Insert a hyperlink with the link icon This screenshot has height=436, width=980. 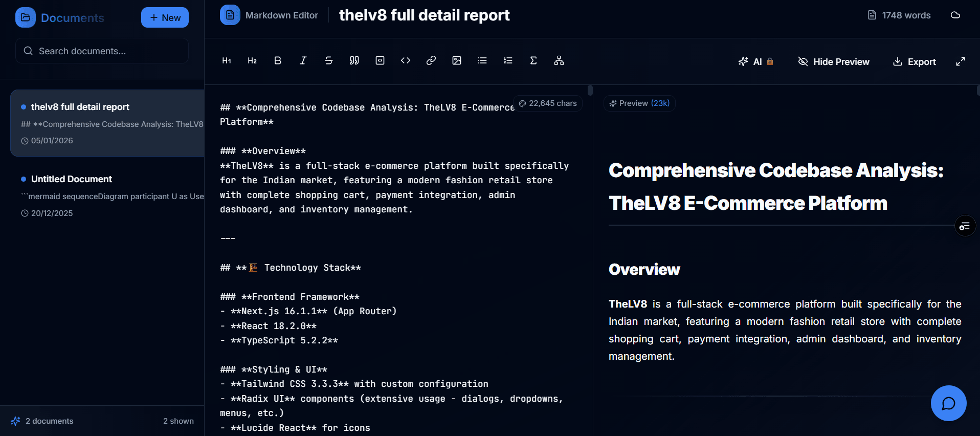[431, 61]
